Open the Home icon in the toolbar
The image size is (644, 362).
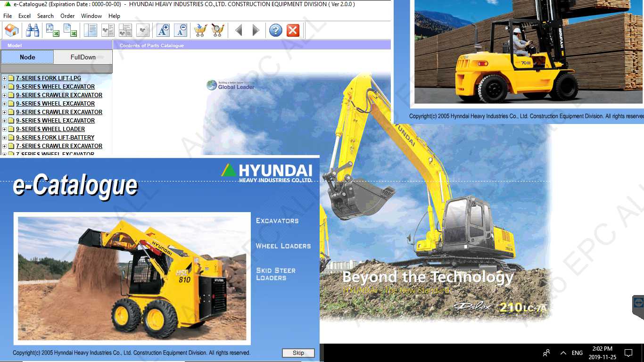pyautogui.click(x=11, y=31)
